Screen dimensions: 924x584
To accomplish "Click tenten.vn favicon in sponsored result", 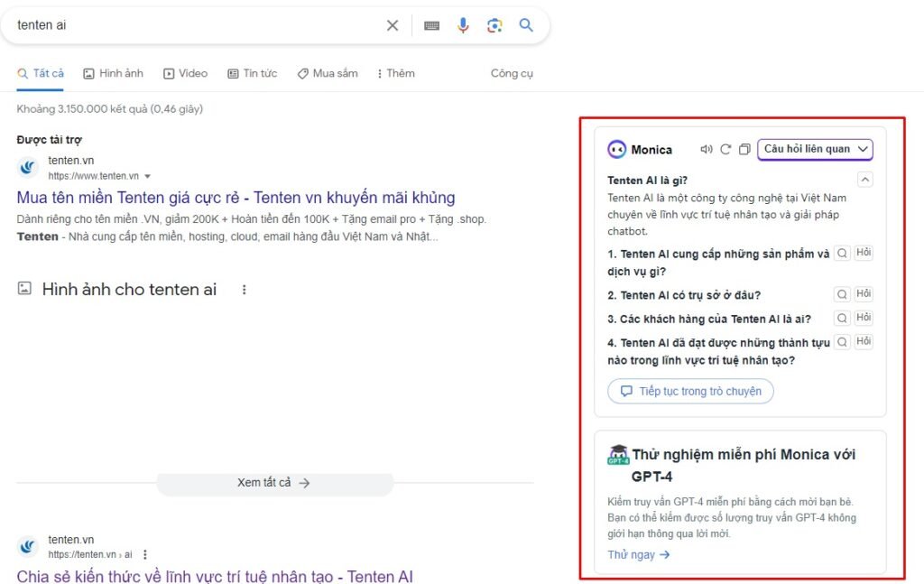I will pos(27,168).
